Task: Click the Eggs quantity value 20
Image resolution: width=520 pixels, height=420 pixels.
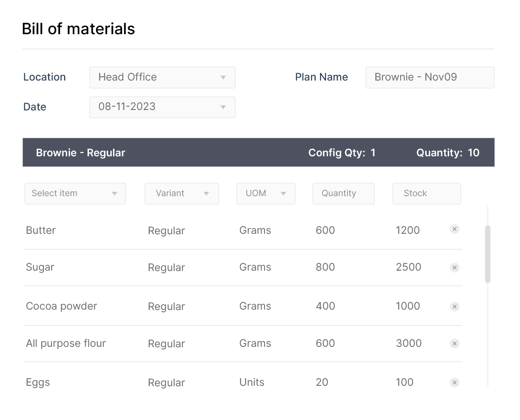Action: [x=322, y=382]
